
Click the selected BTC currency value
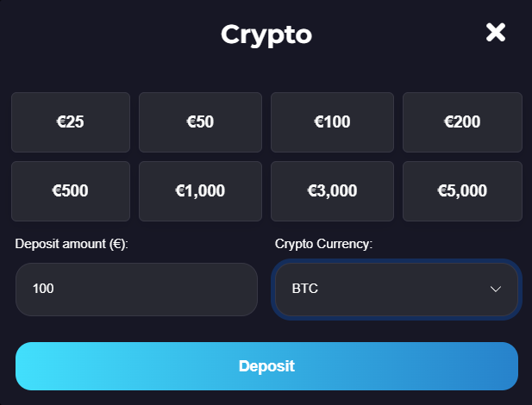[305, 290]
